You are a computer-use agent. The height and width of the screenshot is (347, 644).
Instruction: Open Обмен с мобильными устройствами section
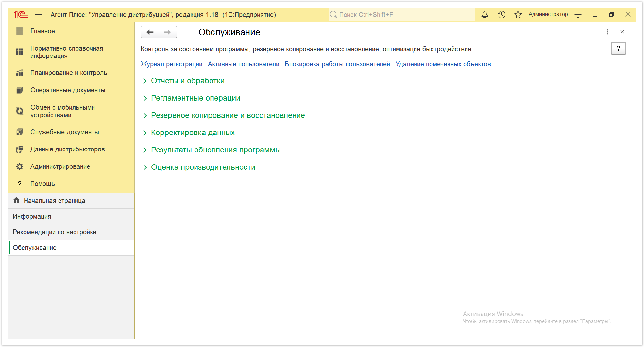[62, 111]
